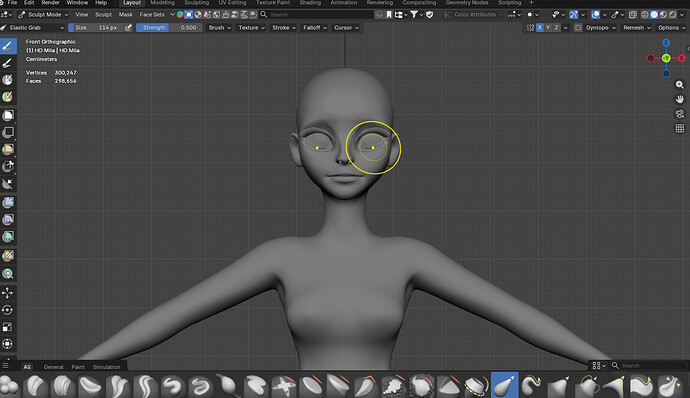This screenshot has height=398, width=690.
Task: Select wireframe viewport shading
Action: (x=645, y=15)
